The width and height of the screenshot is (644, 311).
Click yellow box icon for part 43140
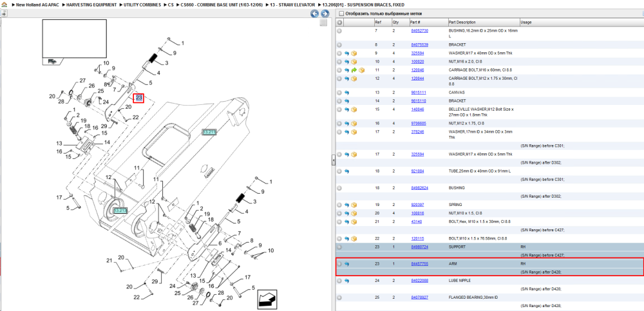pos(354,222)
